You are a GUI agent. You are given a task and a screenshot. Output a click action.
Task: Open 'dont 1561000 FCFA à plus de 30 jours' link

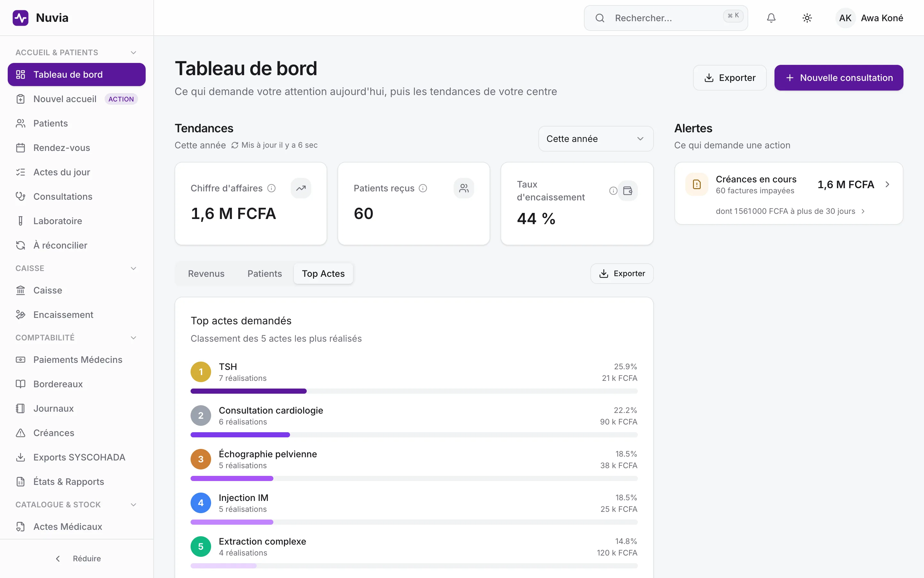pyautogui.click(x=790, y=211)
